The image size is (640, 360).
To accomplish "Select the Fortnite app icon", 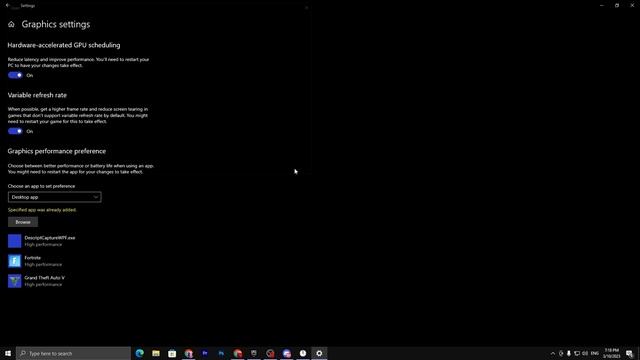I will (15, 261).
